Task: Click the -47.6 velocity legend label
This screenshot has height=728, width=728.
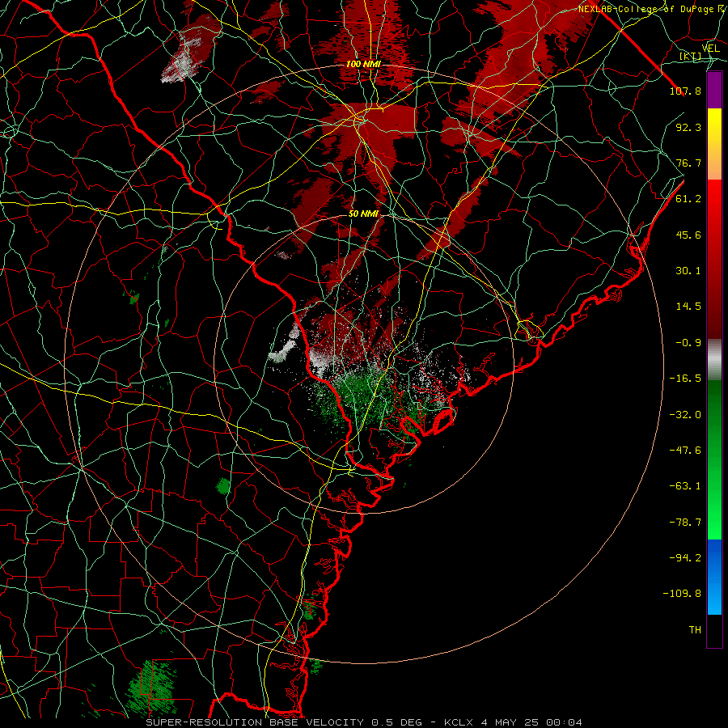Action: (x=685, y=451)
